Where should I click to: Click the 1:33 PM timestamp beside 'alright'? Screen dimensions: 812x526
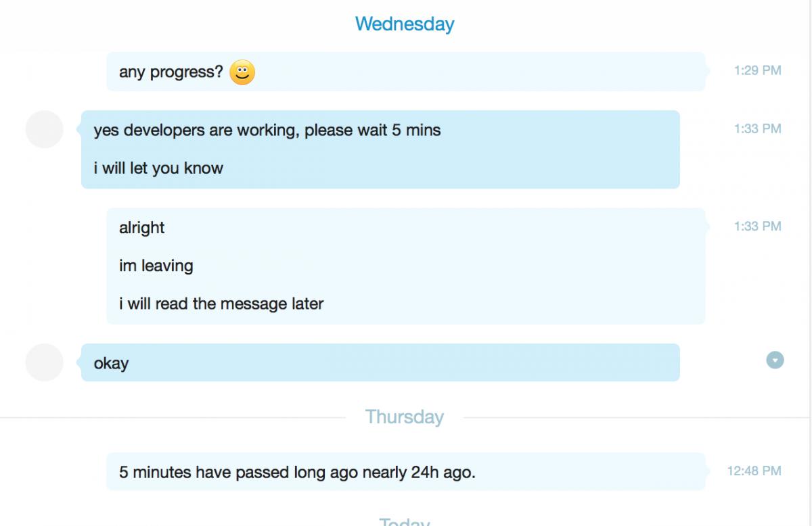pyautogui.click(x=758, y=226)
